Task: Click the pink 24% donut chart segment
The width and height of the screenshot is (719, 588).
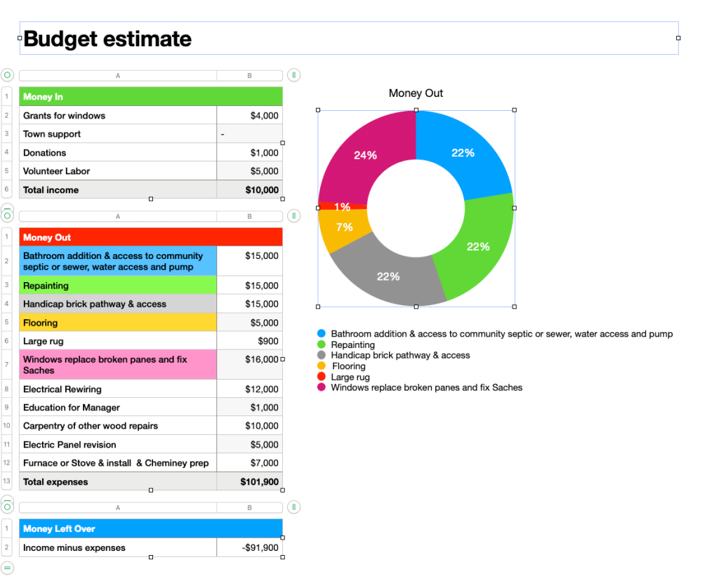Action: click(362, 154)
